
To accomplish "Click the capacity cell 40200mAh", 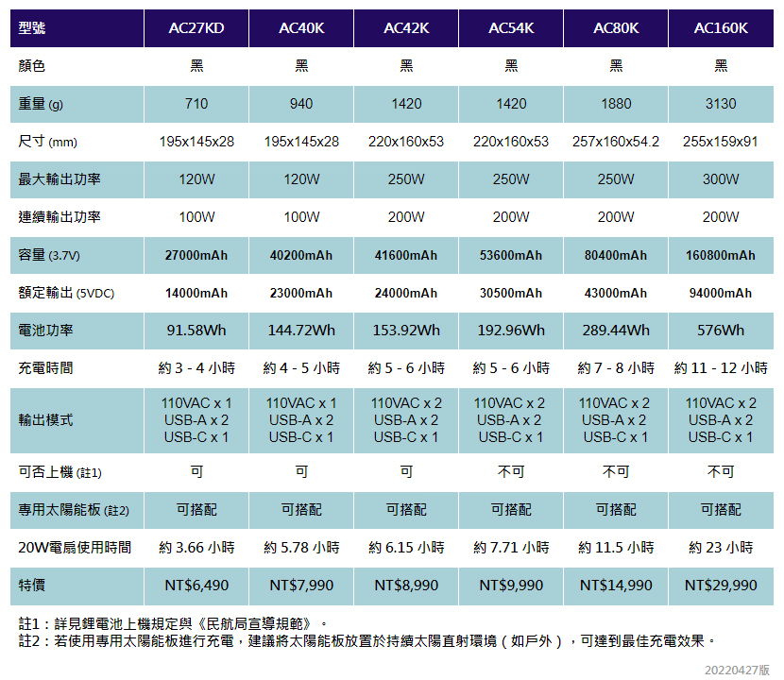I will (x=301, y=255).
